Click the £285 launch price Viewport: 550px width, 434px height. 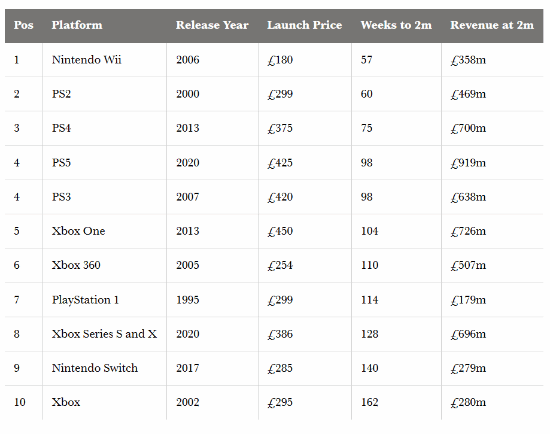280,368
